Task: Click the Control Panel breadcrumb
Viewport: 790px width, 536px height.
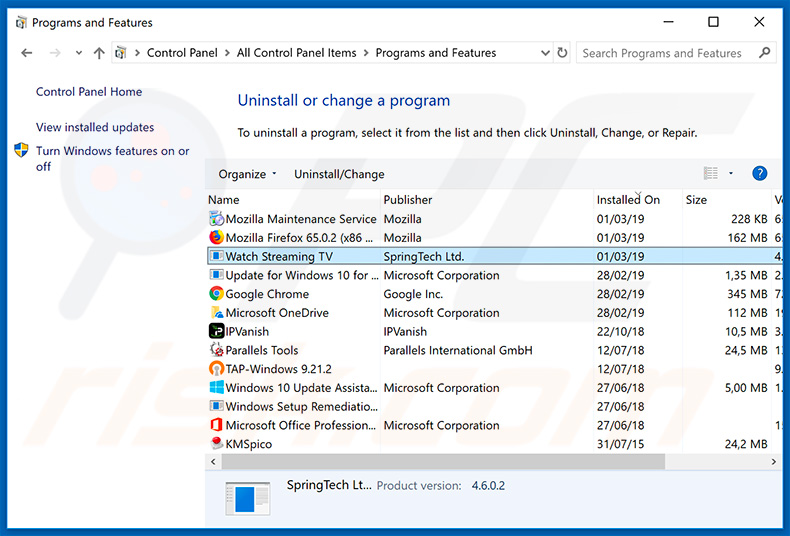Action: coord(182,52)
